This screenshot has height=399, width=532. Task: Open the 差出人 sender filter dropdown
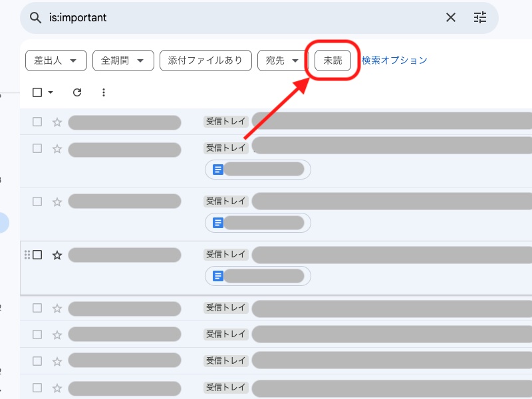(56, 60)
